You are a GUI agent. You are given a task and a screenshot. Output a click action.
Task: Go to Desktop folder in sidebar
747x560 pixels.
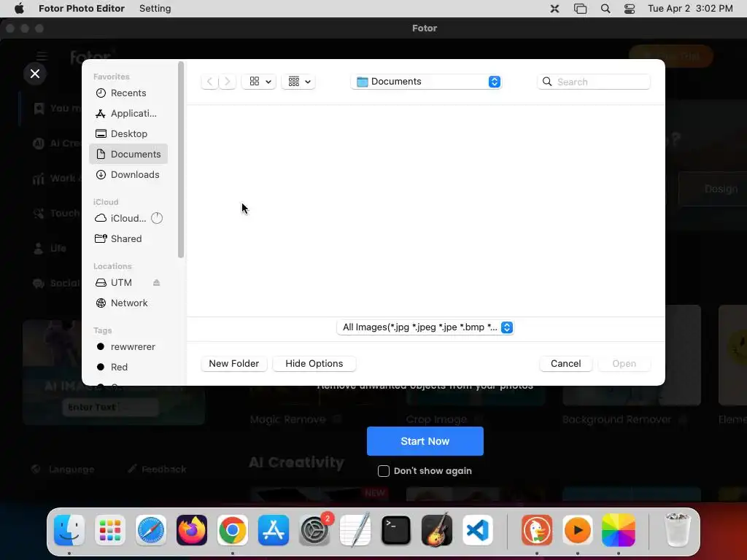128,134
